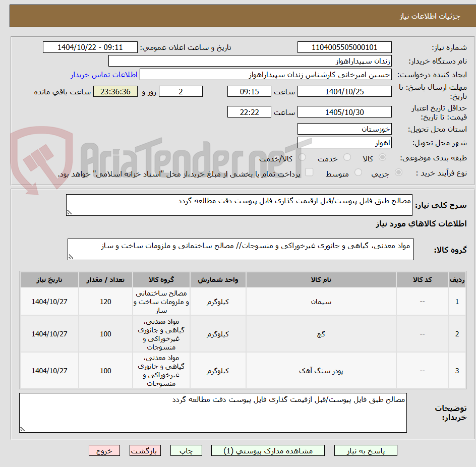476x467 pixels.
Task: Click quantity 100 in the گچ row
Action: (106, 334)
